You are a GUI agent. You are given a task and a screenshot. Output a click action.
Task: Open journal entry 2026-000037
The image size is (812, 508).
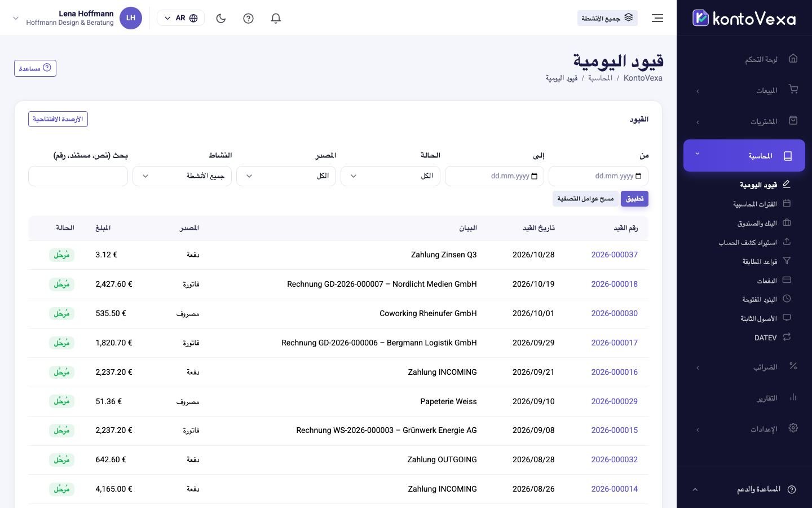[614, 255]
